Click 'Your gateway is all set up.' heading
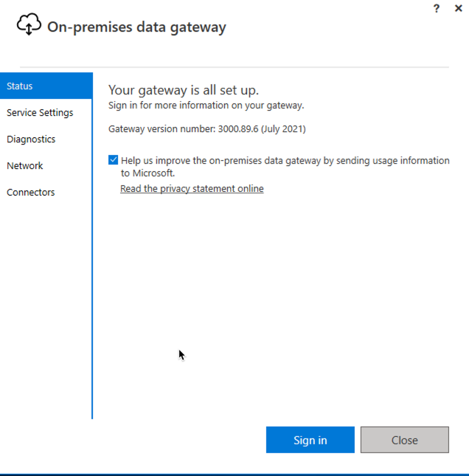Viewport: 469px width, 476px height. [x=184, y=90]
